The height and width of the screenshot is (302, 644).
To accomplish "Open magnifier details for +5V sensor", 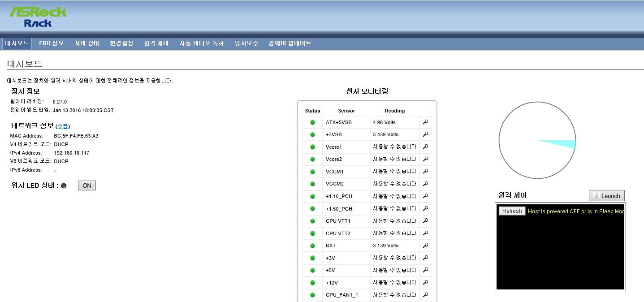I will click(x=425, y=270).
